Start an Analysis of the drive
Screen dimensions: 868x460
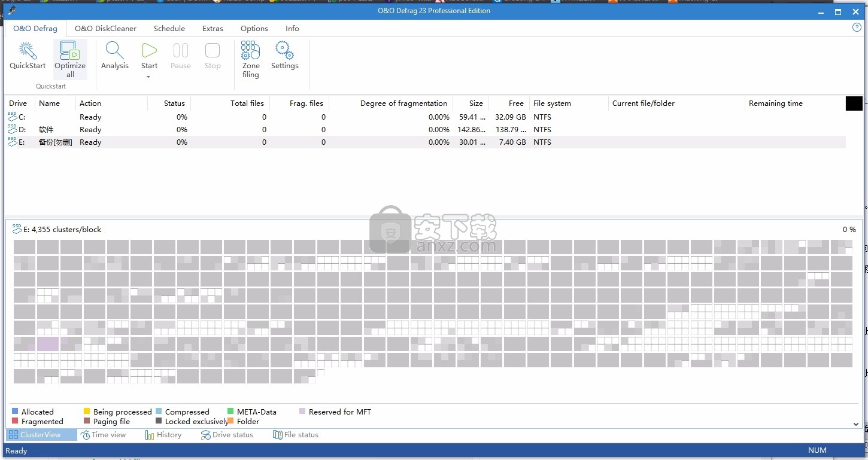pyautogui.click(x=115, y=56)
